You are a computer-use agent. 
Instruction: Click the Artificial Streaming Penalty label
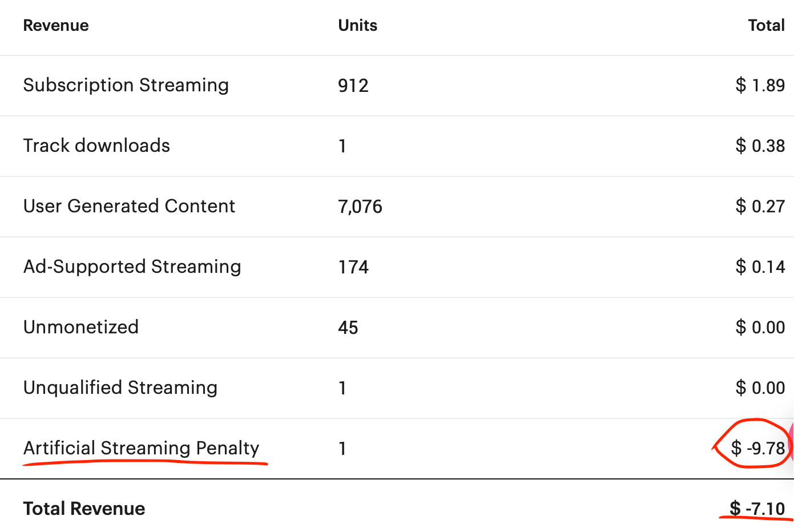(x=141, y=448)
